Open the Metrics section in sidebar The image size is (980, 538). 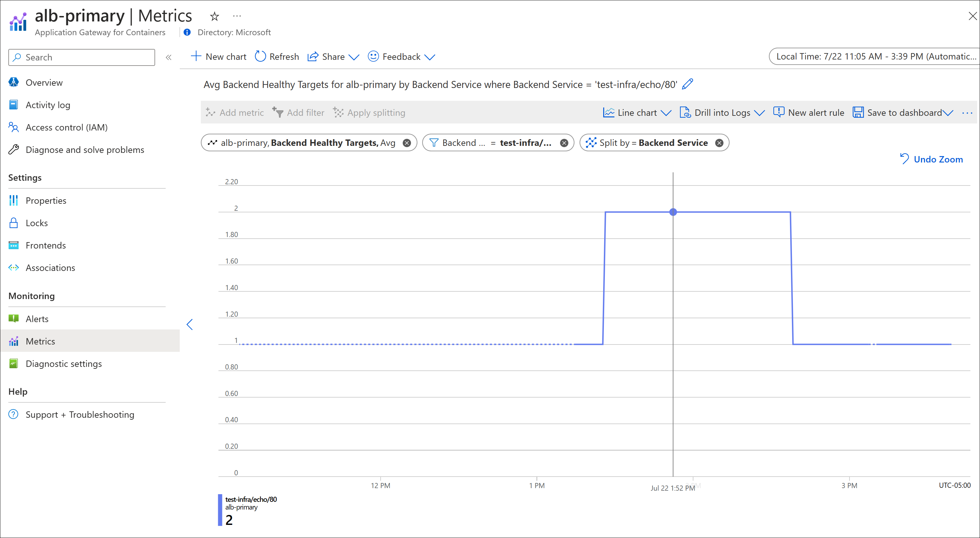click(x=40, y=341)
